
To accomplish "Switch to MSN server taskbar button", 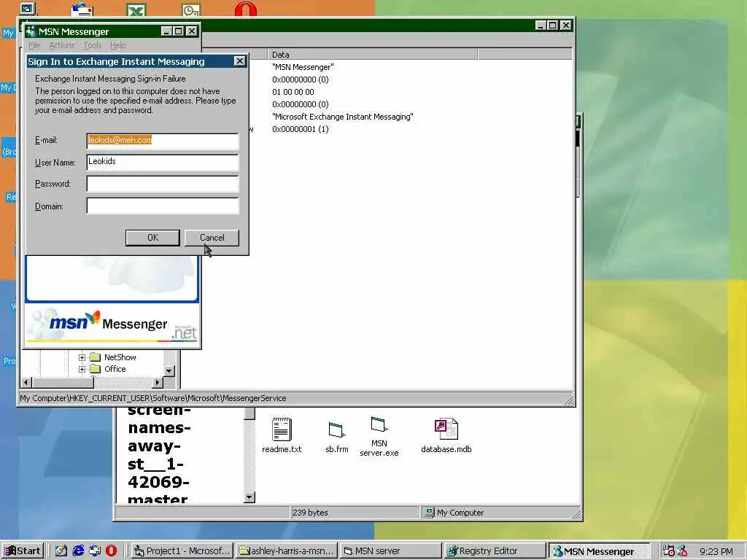I will click(x=391, y=551).
